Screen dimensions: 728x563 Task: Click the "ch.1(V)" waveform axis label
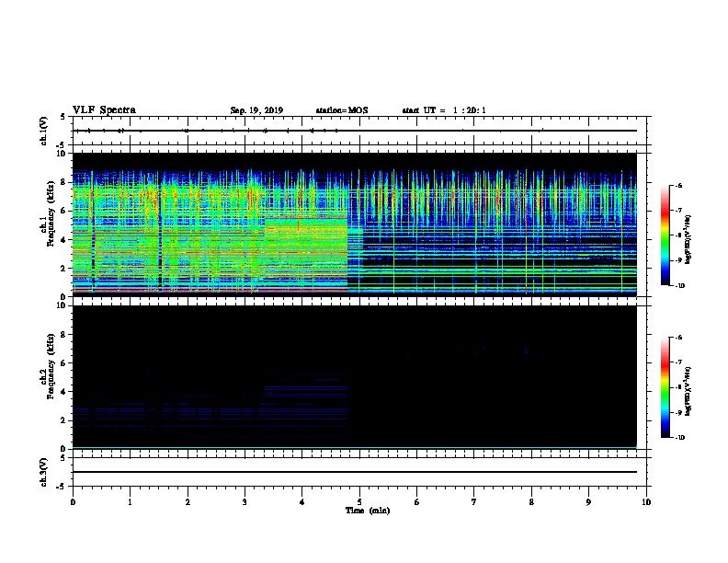pos(43,131)
